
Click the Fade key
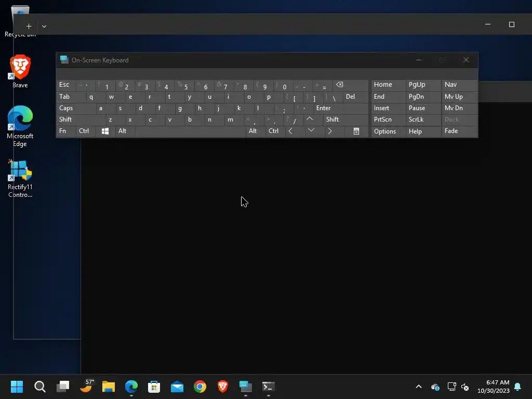pos(459,131)
